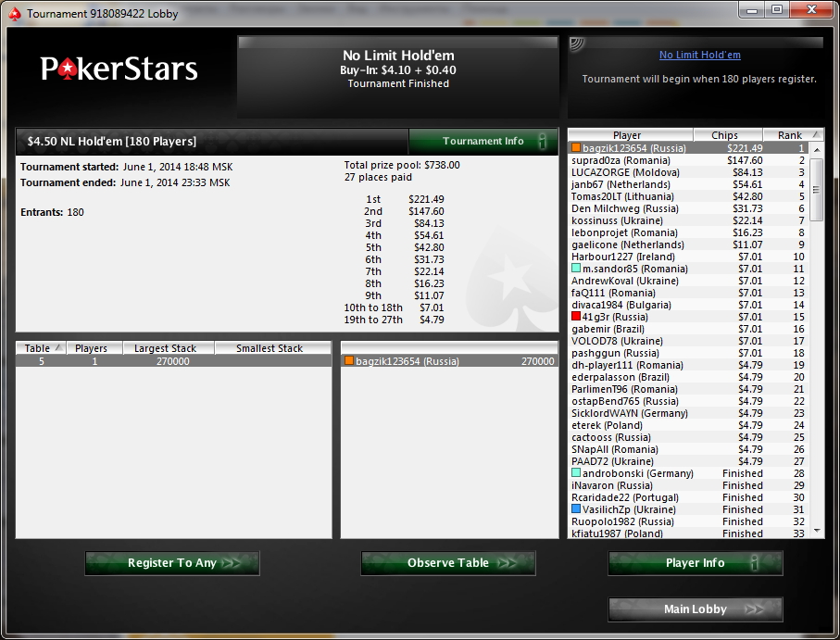Click the Observe Table button

pyautogui.click(x=448, y=563)
